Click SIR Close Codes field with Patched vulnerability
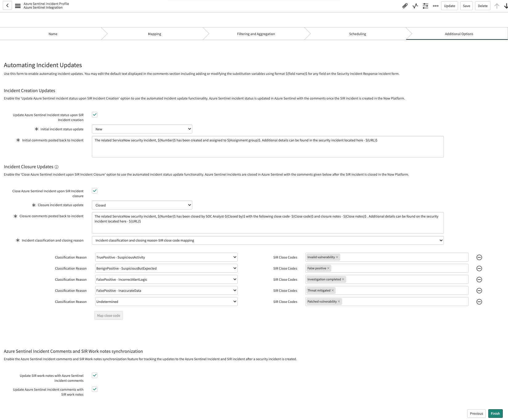 tap(387, 302)
